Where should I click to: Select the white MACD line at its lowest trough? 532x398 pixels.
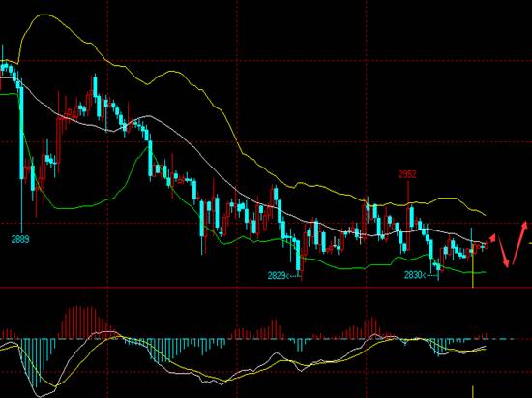click(x=40, y=396)
